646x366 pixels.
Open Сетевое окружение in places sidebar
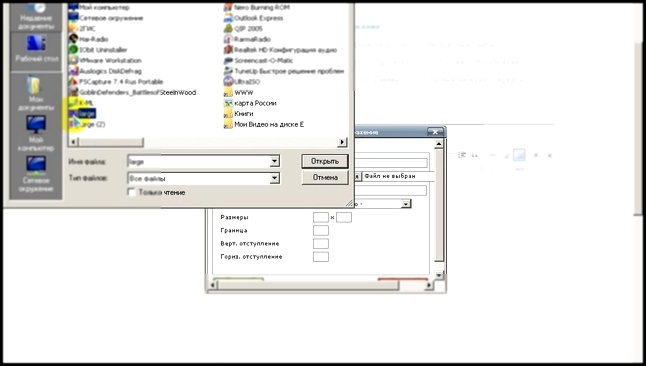(x=36, y=174)
